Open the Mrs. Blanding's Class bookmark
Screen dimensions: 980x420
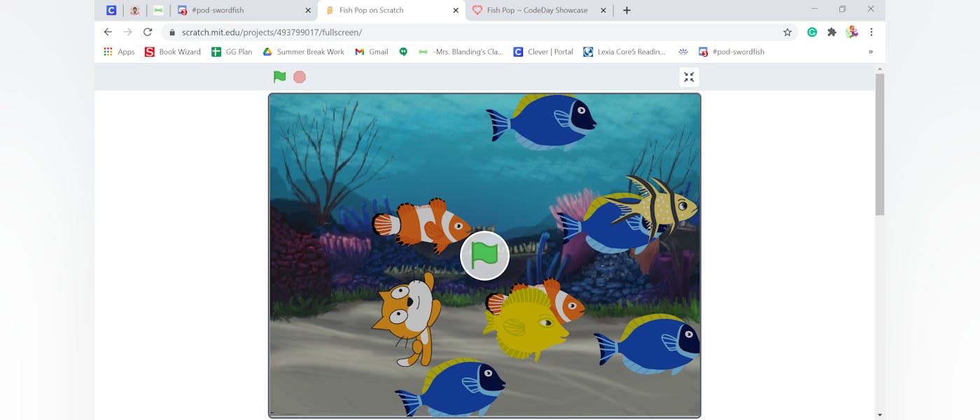pyautogui.click(x=461, y=52)
